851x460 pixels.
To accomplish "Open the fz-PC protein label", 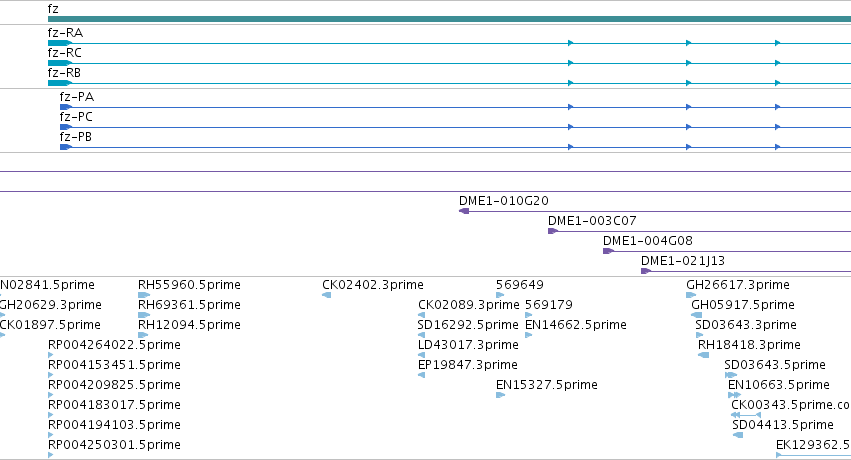I will (76, 117).
